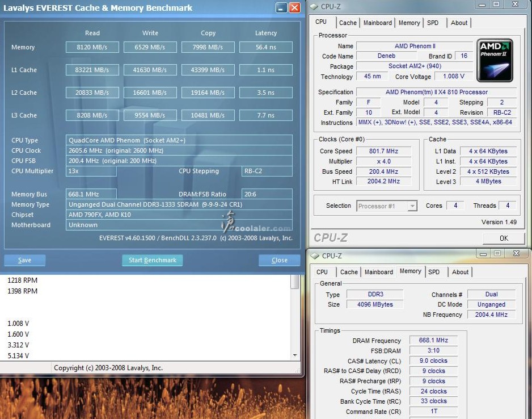532x419 pixels.
Task: Open Mainboard tab in the lower CPU-Z window
Action: coord(379,272)
